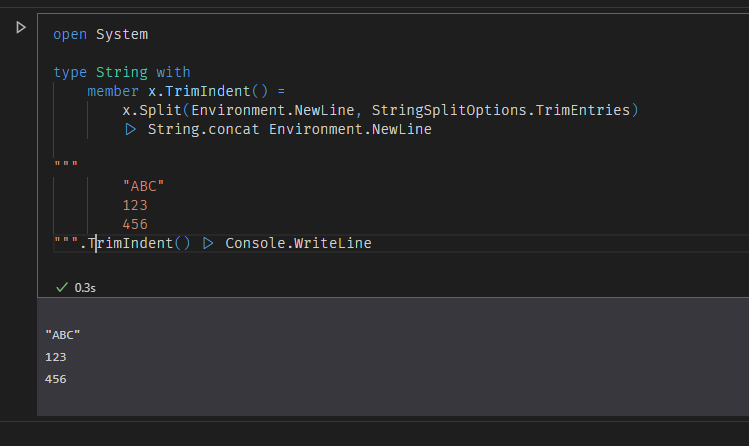Run the notebook cell with play icon
This screenshot has width=749, height=446.
coord(21,28)
